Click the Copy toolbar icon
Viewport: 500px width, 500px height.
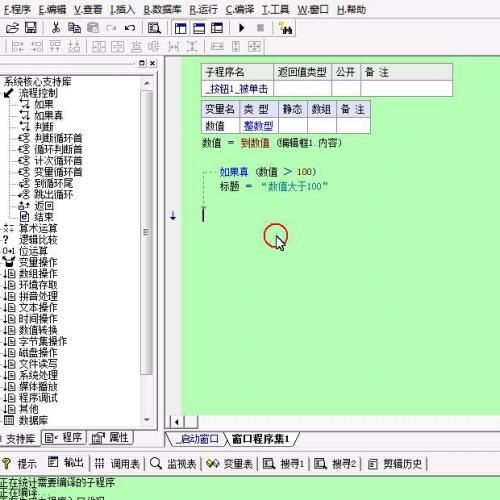click(x=74, y=28)
